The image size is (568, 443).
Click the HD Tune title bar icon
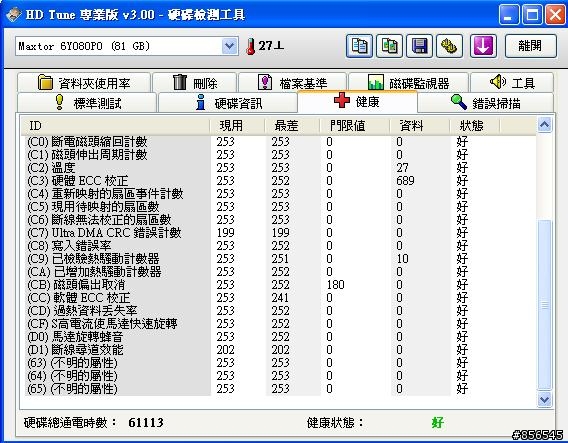click(x=13, y=14)
